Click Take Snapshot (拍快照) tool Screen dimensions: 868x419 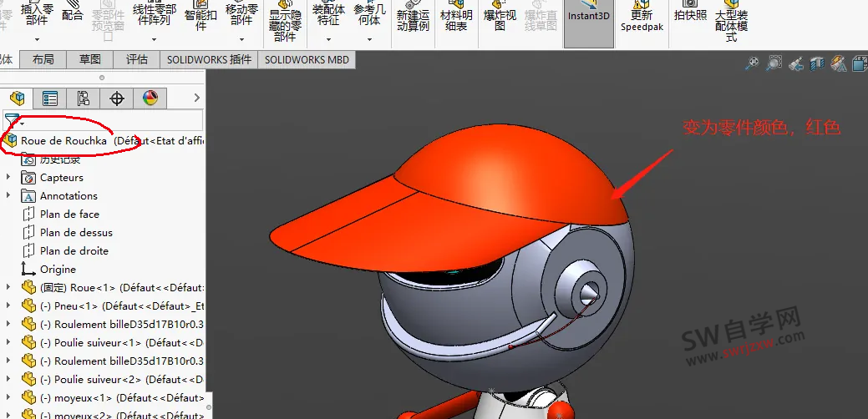[x=690, y=13]
